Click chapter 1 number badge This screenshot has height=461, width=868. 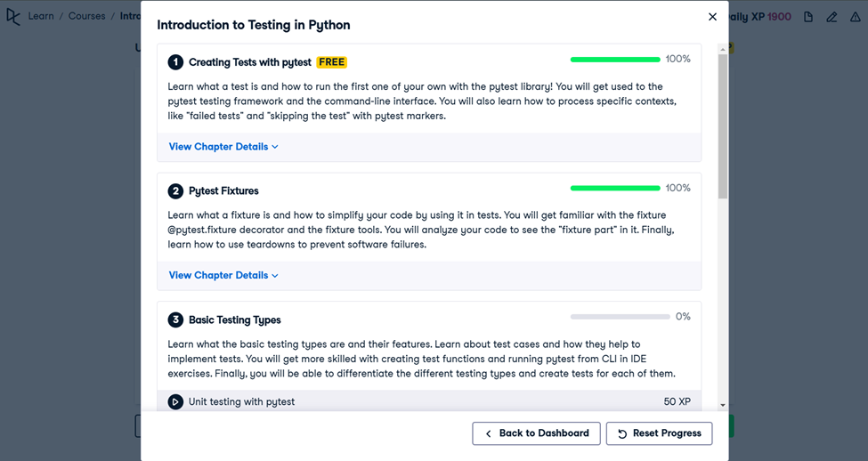tap(175, 62)
